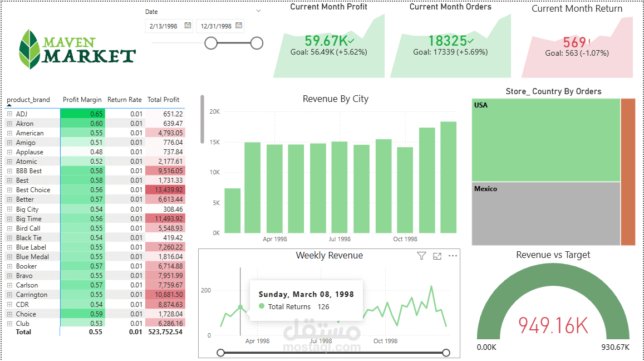Viewport: 644px width, 361px height.
Task: Expand the Black Tie brand row
Action: tap(9, 238)
